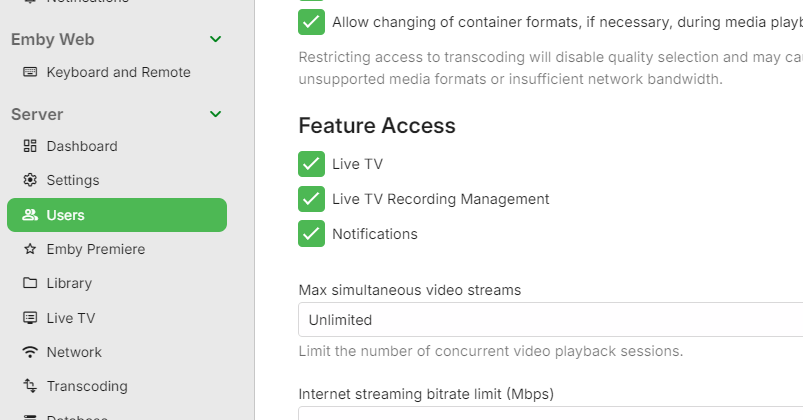Click the Users people icon
Screen dimensions: 803x420
[x=30, y=215]
